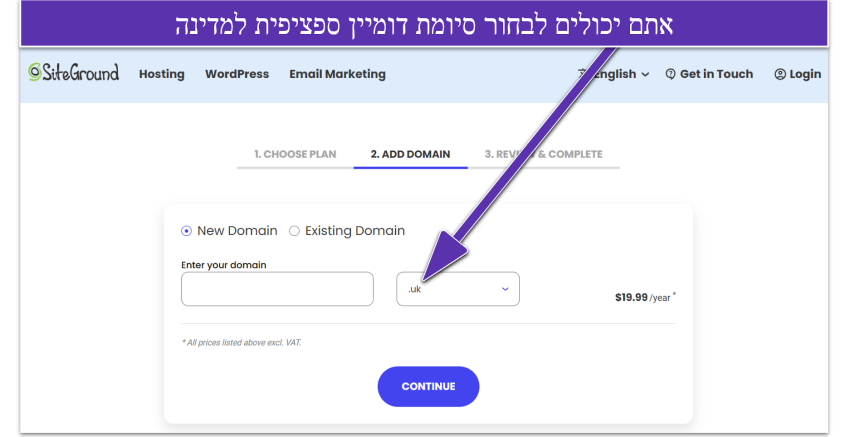Viewport: 850px width, 437px height.
Task: Open the .uk domain extension dropdown
Action: [x=458, y=289]
